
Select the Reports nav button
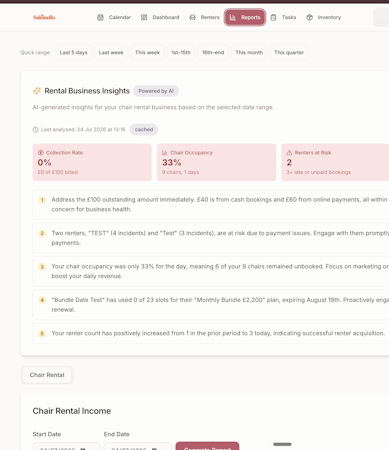tap(245, 17)
